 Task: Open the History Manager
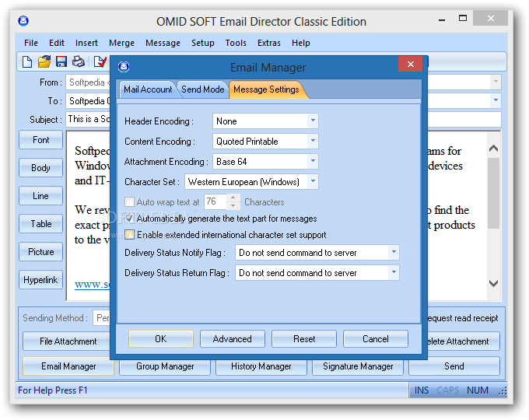pos(261,366)
